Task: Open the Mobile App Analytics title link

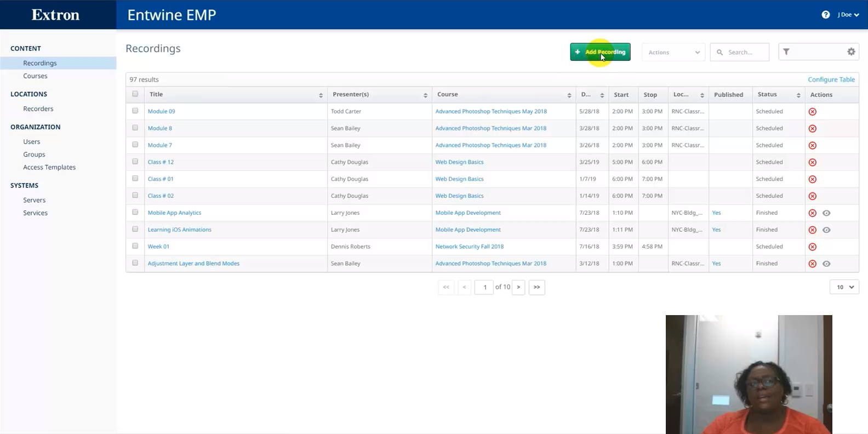Action: coord(174,213)
